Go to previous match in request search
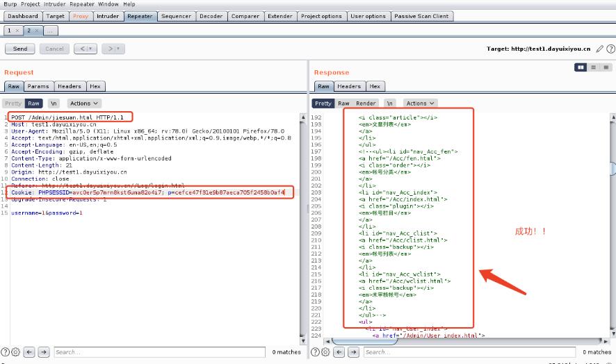Image resolution: width=616 pixels, height=364 pixels. (x=29, y=352)
